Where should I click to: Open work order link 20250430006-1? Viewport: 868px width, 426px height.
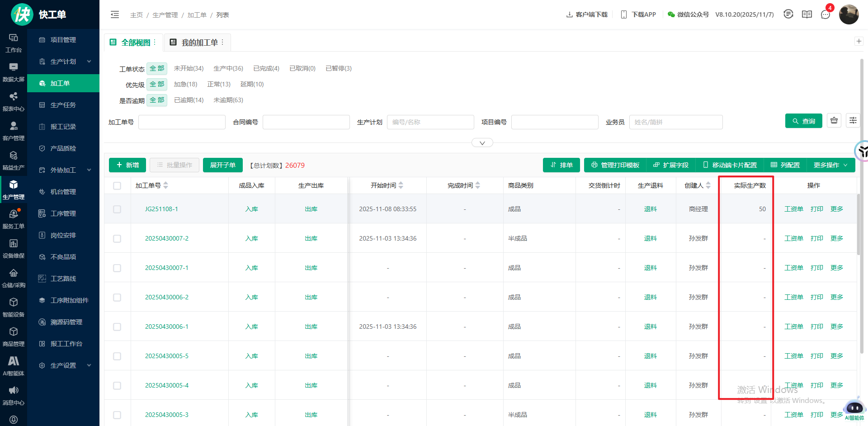tap(166, 327)
